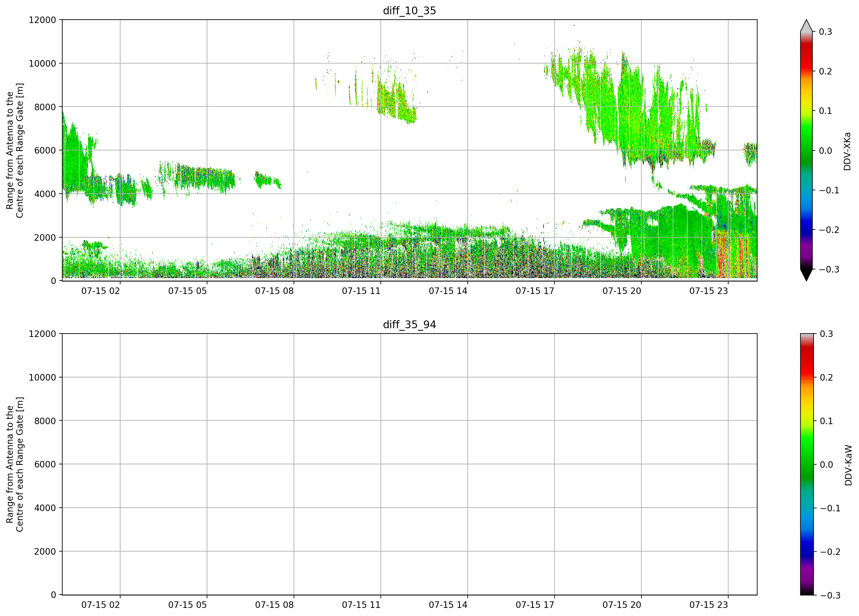The width and height of the screenshot is (859, 616).
Task: Click the range y-axis label of diff_10_35
Action: point(15,150)
